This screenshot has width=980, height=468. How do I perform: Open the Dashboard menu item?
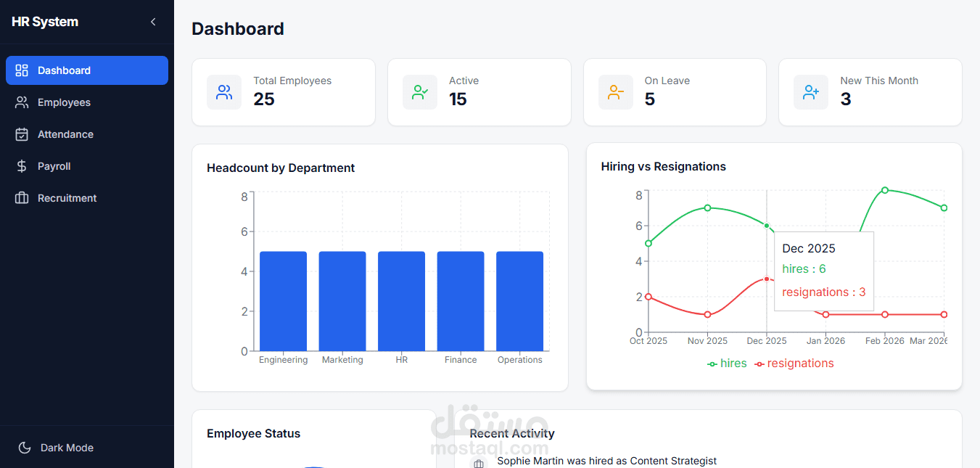point(87,70)
